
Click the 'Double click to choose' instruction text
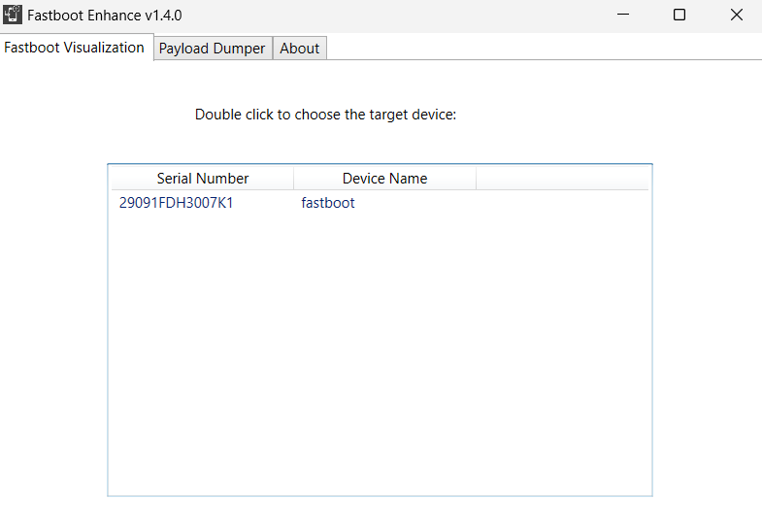tap(325, 115)
